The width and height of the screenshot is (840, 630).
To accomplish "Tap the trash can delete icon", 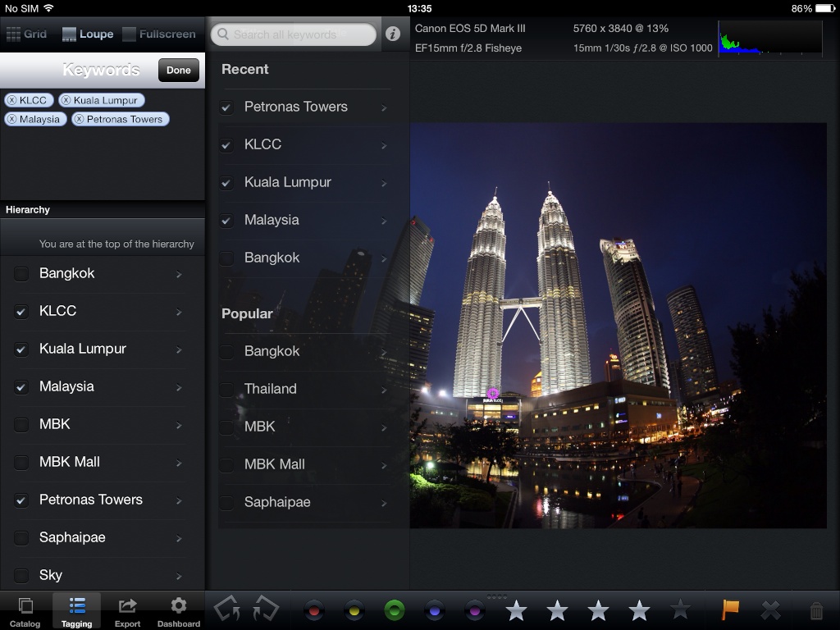I will [816, 610].
